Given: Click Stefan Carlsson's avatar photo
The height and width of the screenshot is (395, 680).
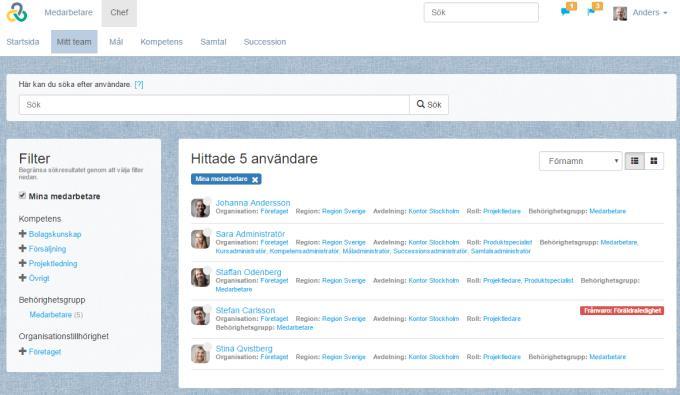Looking at the screenshot, I should coord(200,315).
